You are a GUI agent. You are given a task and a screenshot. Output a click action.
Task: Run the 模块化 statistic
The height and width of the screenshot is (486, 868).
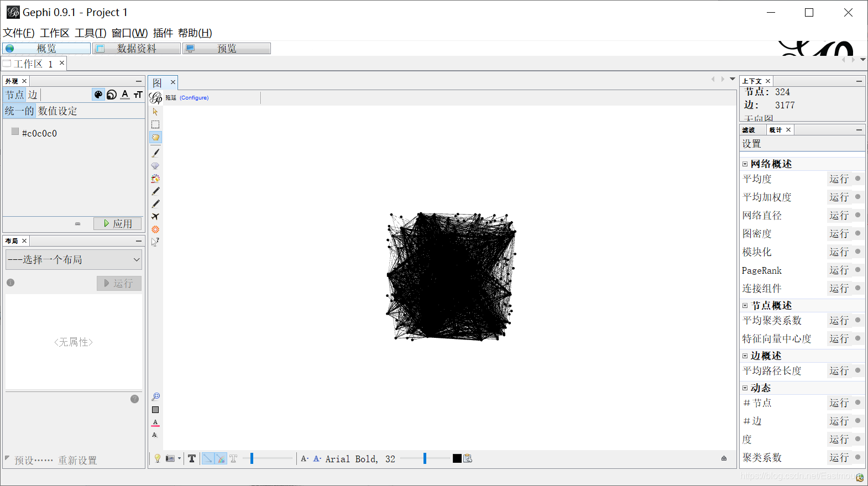pos(839,252)
